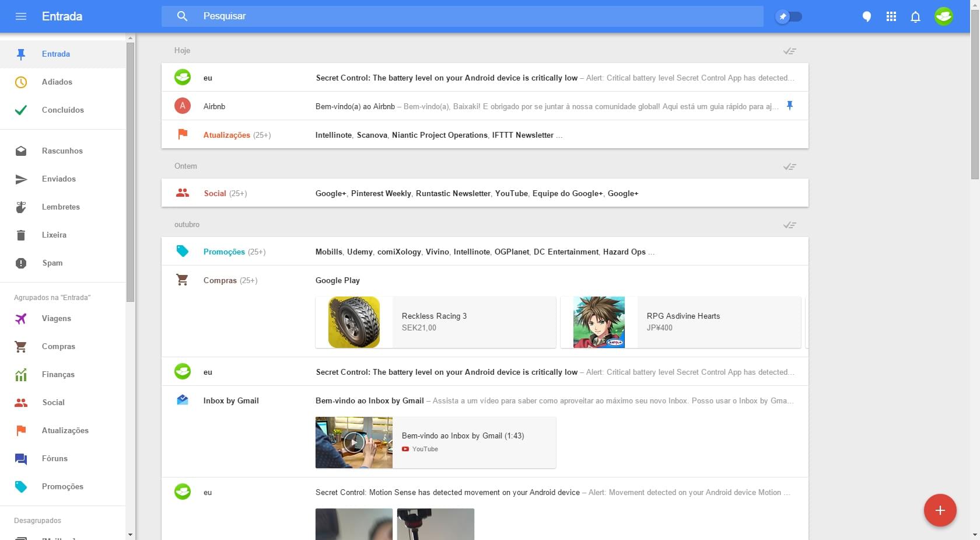Open the second Motion Sense attachment thumbnail
The height and width of the screenshot is (540, 980).
click(x=436, y=524)
